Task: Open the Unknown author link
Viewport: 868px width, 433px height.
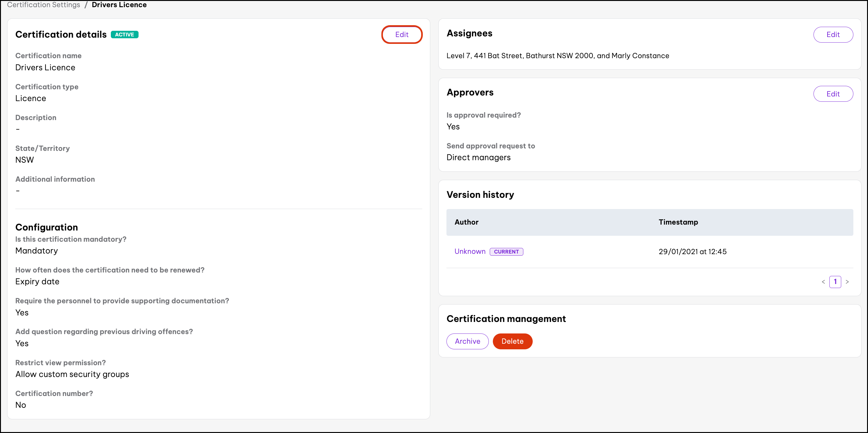Action: [x=469, y=252]
